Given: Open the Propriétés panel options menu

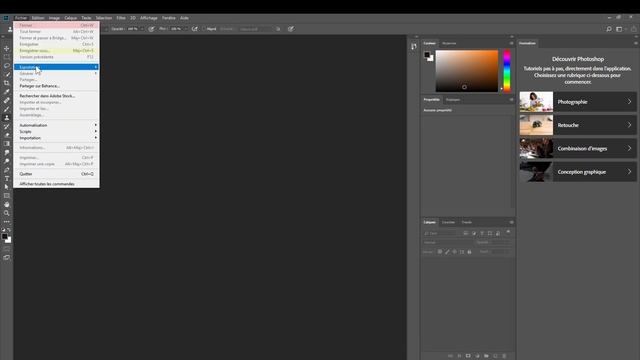Looking at the screenshot, I should coord(511,100).
